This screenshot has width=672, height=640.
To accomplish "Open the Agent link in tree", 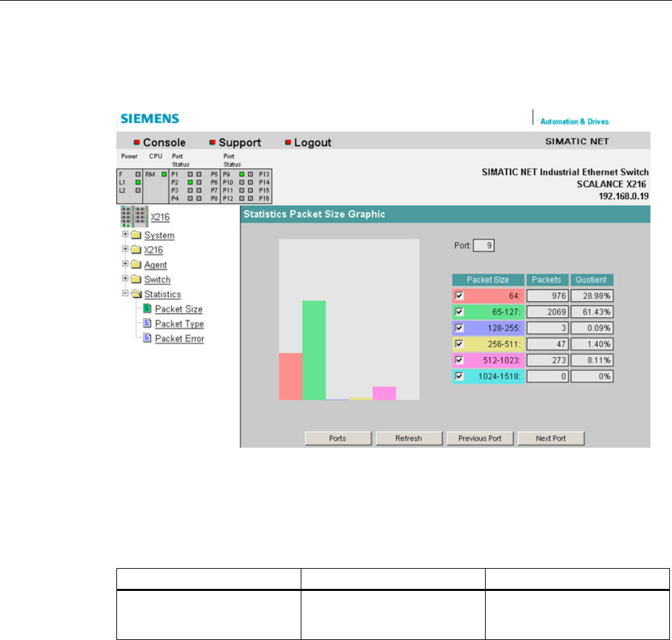I will pyautogui.click(x=155, y=265).
